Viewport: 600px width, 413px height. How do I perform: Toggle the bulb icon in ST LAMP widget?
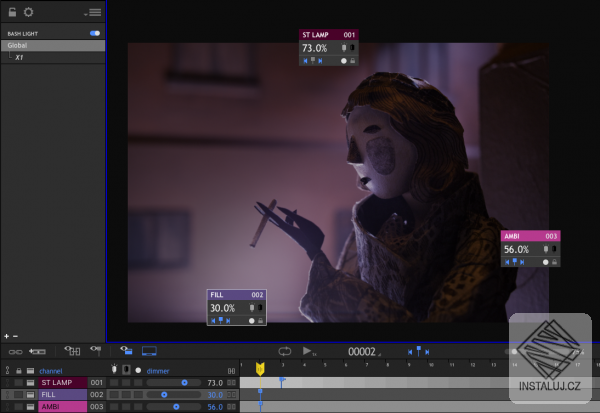coord(344,47)
